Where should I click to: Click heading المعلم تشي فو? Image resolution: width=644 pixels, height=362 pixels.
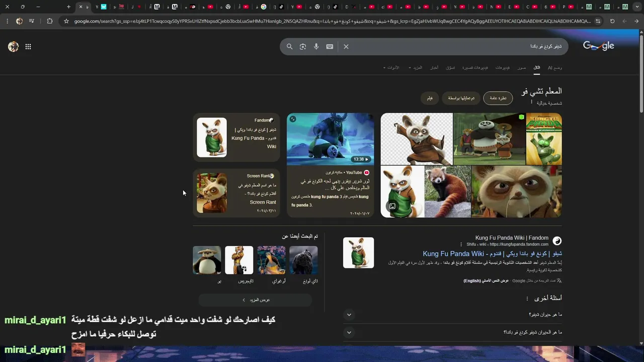(x=541, y=91)
